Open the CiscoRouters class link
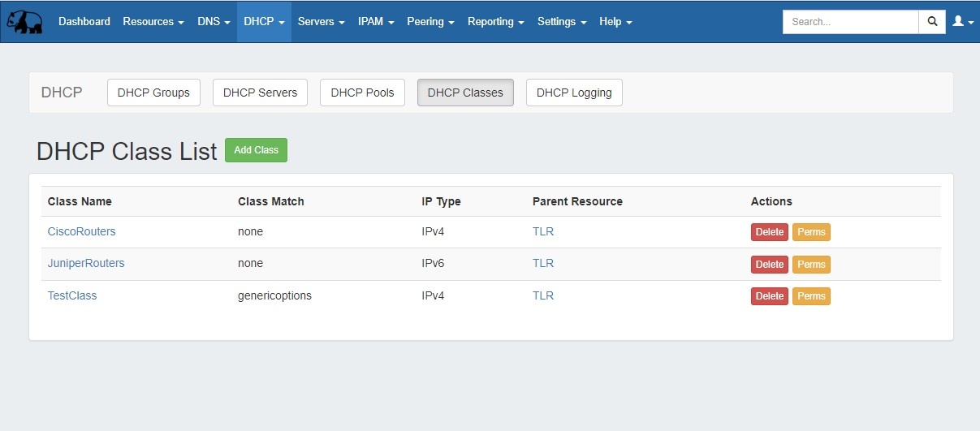Image resolution: width=980 pixels, height=431 pixels. click(81, 232)
